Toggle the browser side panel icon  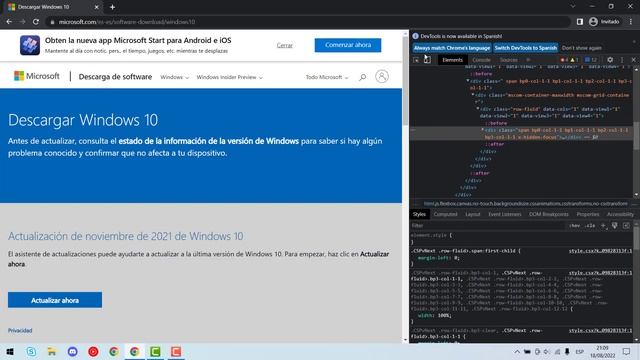(x=580, y=22)
